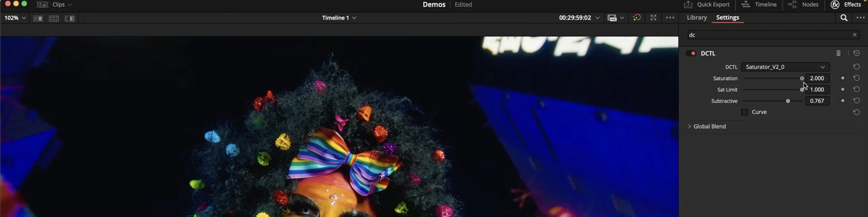Click Quick Export button

coord(707,5)
